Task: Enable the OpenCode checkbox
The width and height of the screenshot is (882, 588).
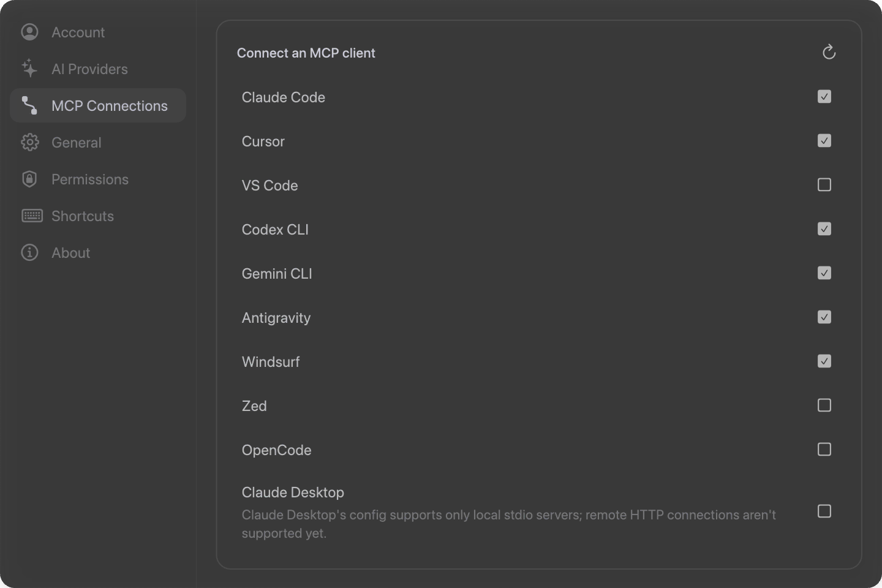Action: (824, 450)
